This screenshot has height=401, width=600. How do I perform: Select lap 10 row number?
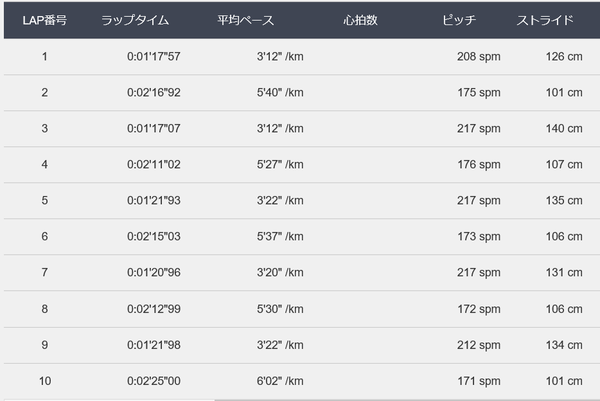(45, 381)
